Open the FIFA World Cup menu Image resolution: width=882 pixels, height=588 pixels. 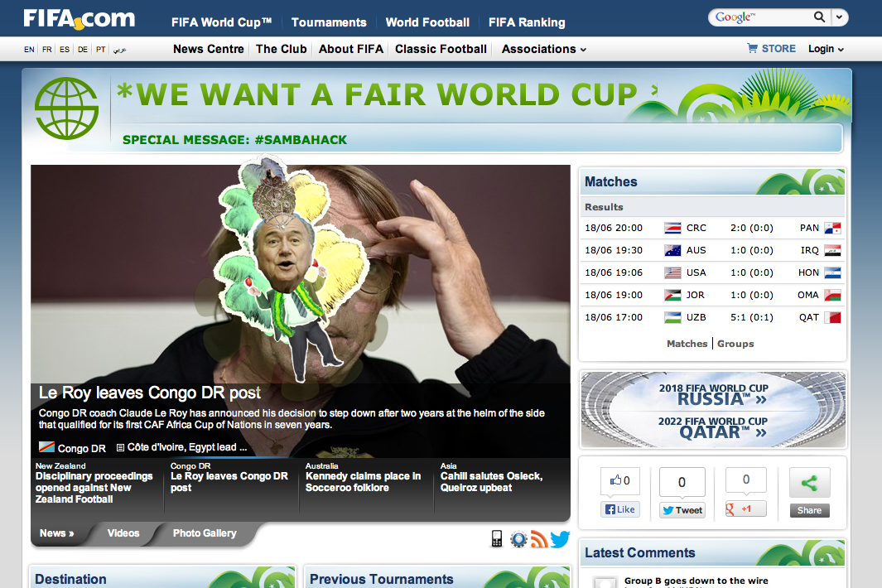(222, 22)
